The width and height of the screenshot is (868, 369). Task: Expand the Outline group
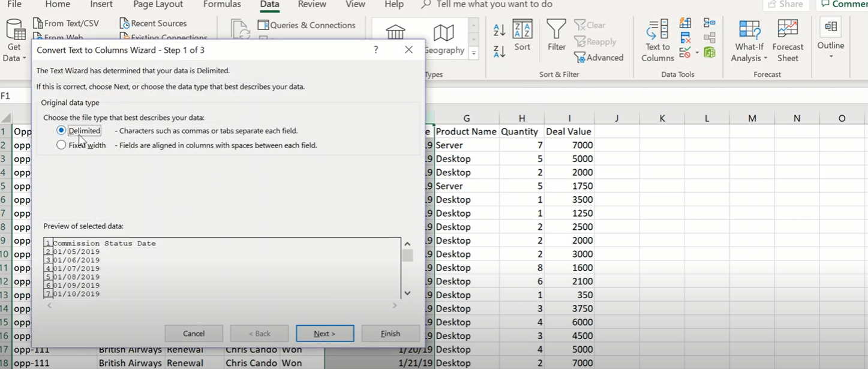click(831, 40)
